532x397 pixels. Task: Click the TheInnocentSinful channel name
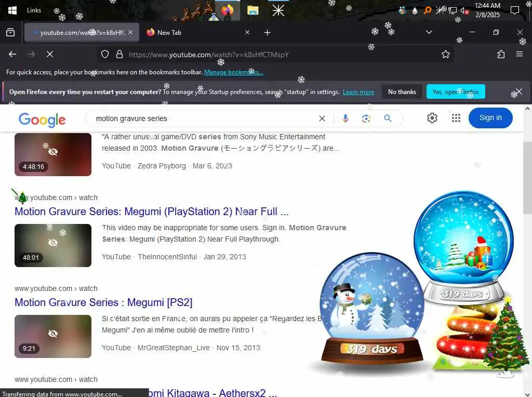pos(167,257)
